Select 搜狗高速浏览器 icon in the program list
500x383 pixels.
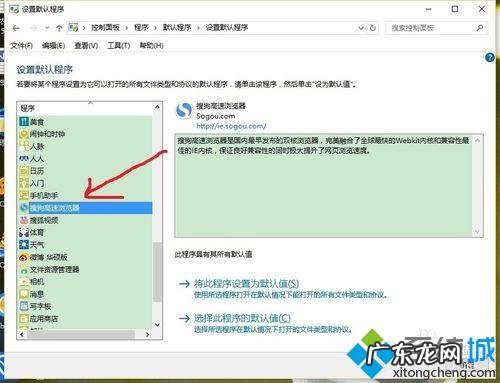[24, 208]
